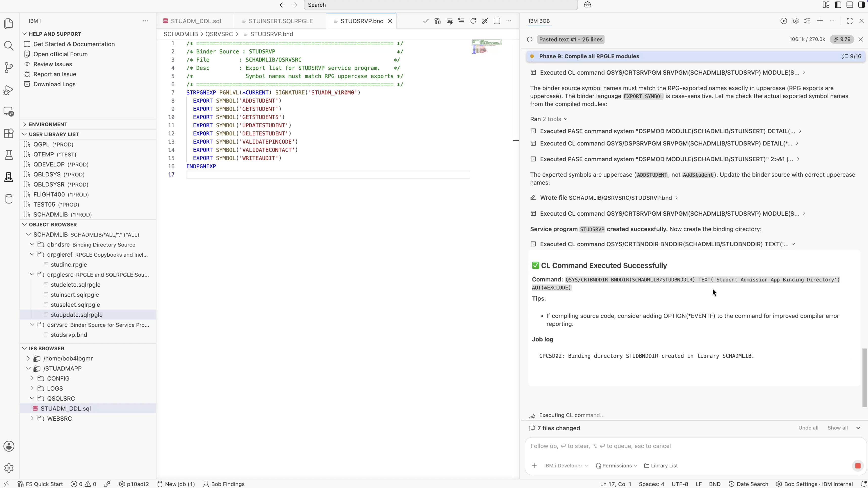Open Get Started & Documentation
Screen dimensions: 868x488
tap(74, 44)
